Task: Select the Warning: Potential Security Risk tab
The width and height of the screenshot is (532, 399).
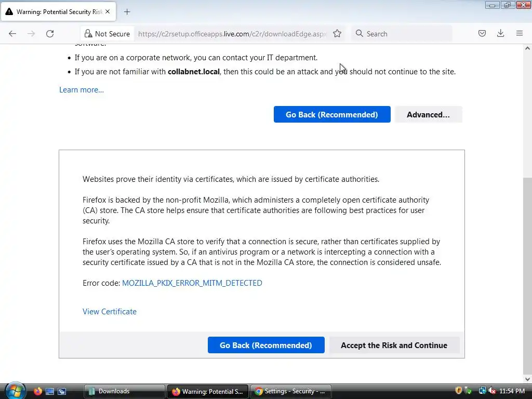Action: pyautogui.click(x=58, y=12)
